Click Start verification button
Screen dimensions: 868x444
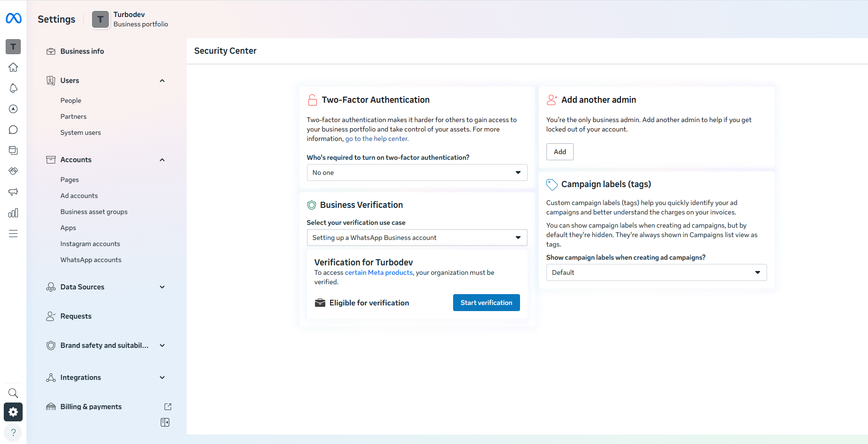point(486,303)
